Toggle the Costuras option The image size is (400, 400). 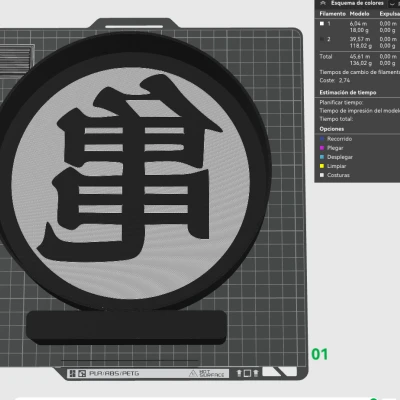(x=335, y=175)
